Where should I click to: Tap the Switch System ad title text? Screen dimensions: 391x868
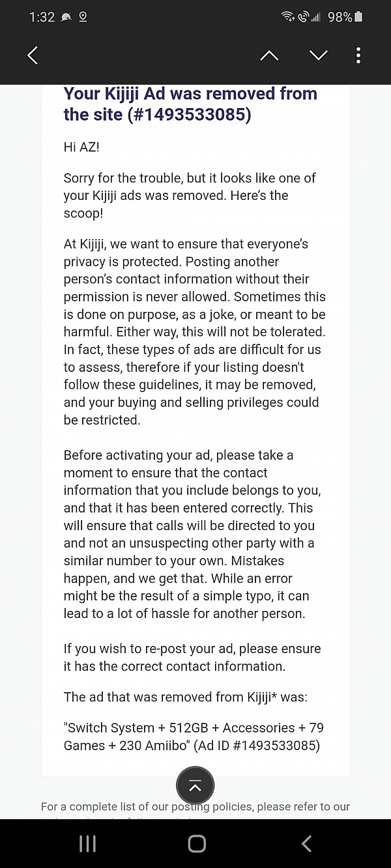(x=193, y=727)
